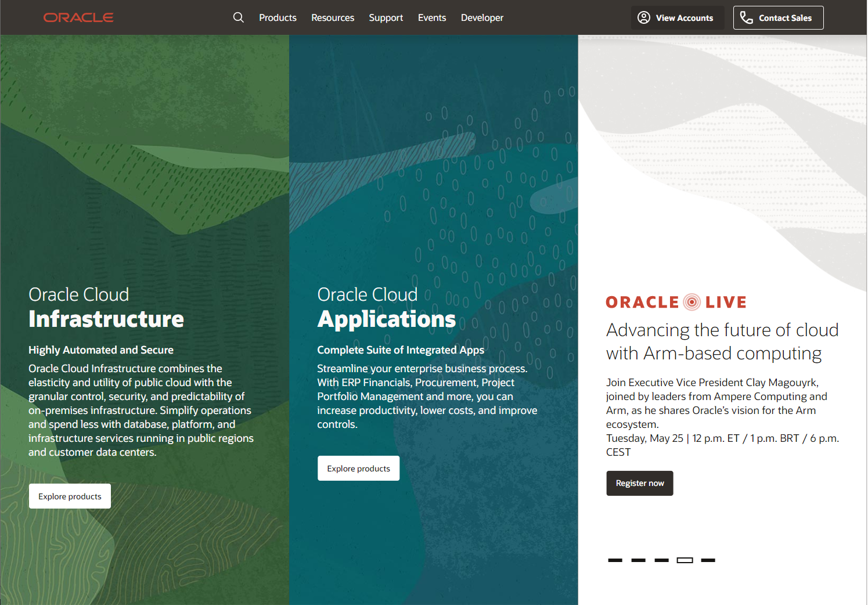This screenshot has width=868, height=605.
Task: Open the search magnifier icon
Action: click(x=239, y=17)
